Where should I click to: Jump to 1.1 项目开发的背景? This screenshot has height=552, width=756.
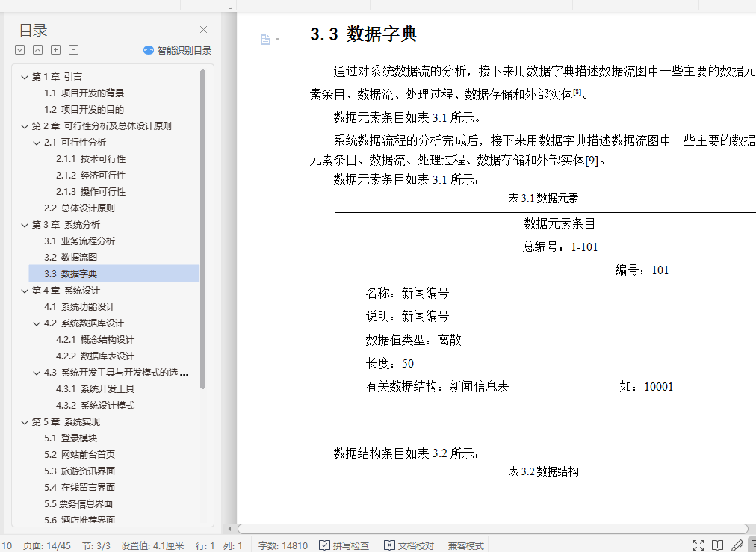[x=84, y=93]
